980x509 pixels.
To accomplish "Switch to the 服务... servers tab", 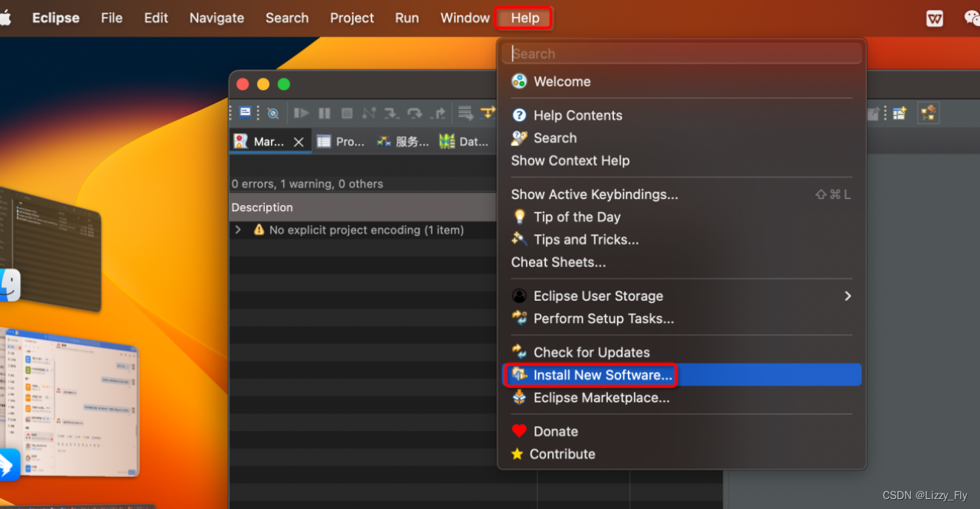I will (403, 142).
